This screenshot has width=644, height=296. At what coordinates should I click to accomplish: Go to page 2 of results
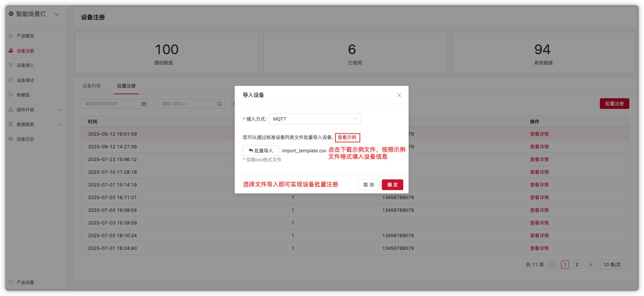point(577,265)
